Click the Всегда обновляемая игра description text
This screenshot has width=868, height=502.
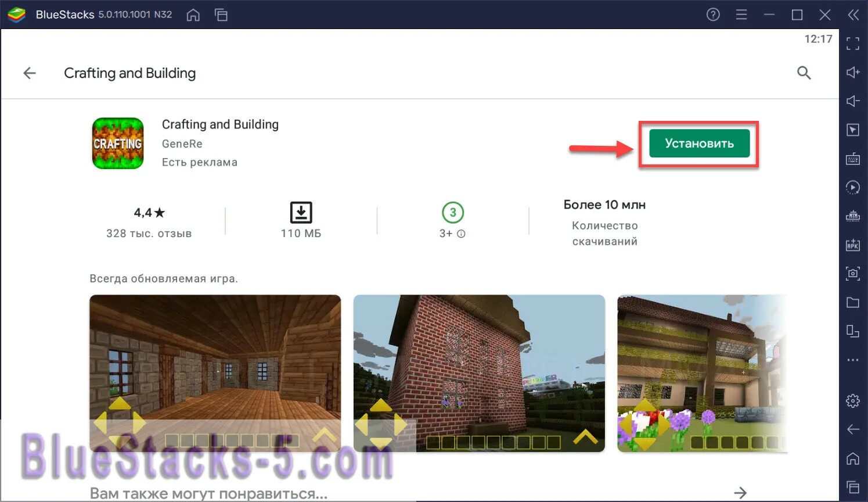(164, 278)
